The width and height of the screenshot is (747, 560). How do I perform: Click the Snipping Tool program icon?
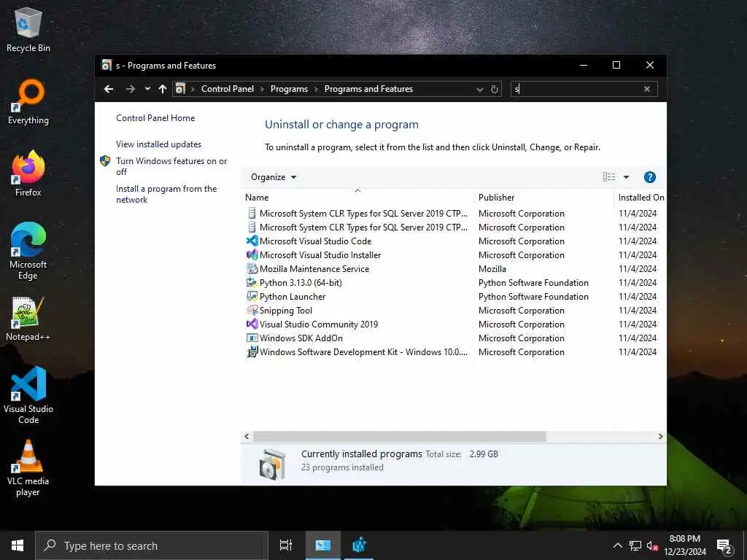[252, 310]
